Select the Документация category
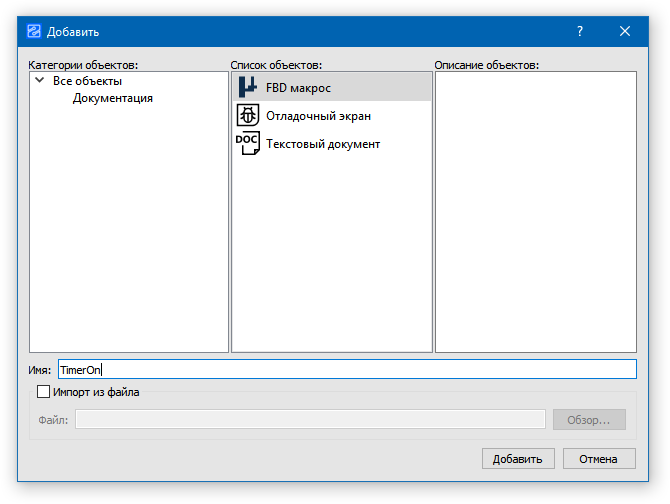 tap(113, 98)
